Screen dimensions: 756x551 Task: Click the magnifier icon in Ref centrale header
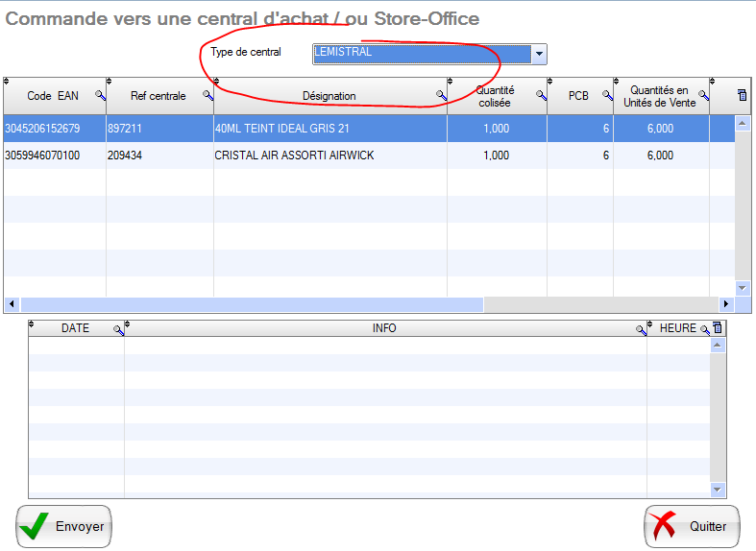point(207,96)
